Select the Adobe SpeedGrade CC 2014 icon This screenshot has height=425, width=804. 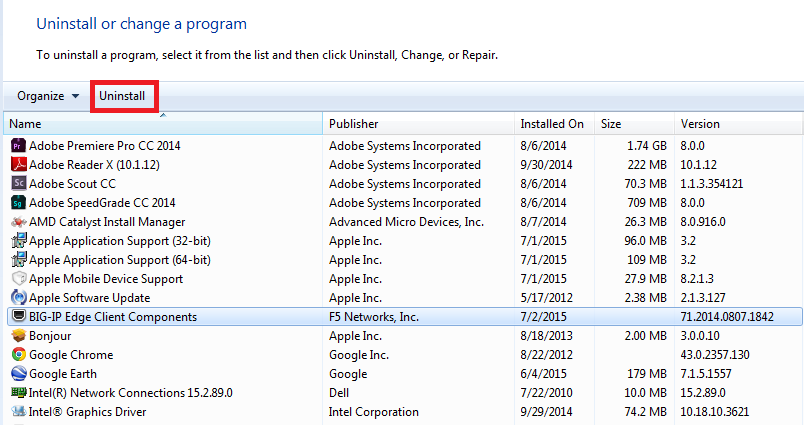coord(18,203)
